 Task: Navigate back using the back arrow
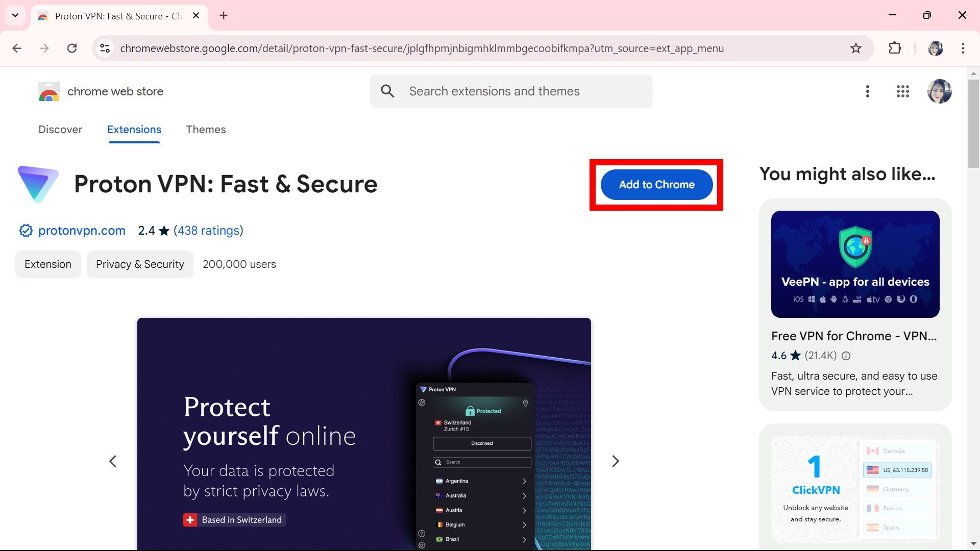(17, 48)
